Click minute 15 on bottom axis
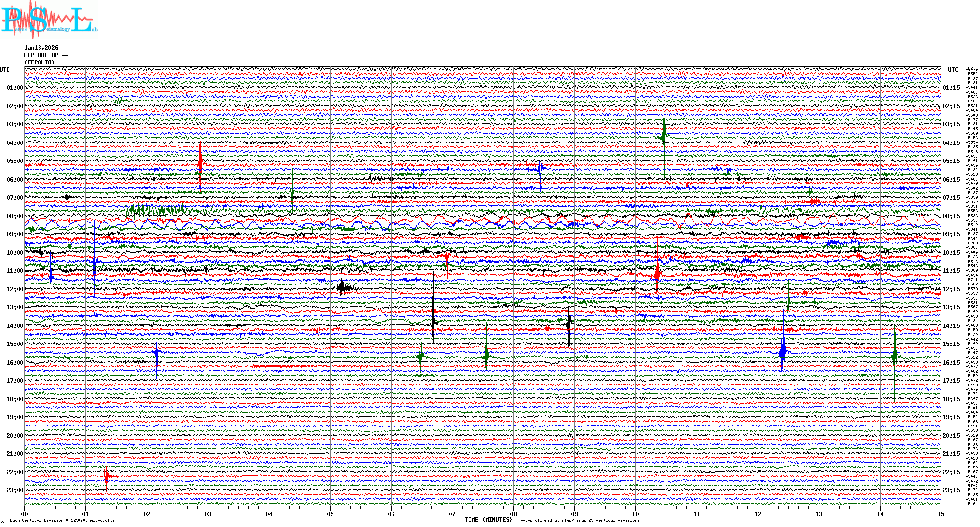 pyautogui.click(x=941, y=514)
